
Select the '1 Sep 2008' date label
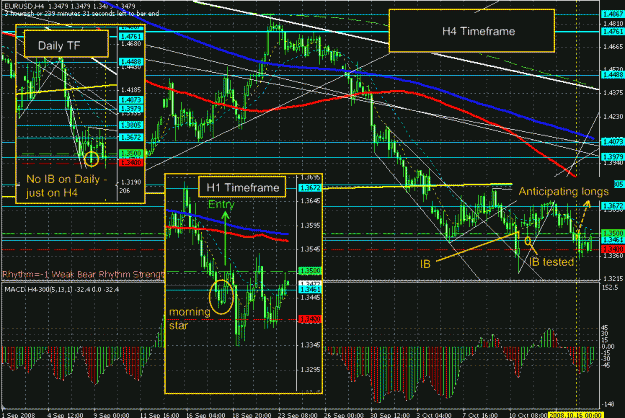pos(19,415)
